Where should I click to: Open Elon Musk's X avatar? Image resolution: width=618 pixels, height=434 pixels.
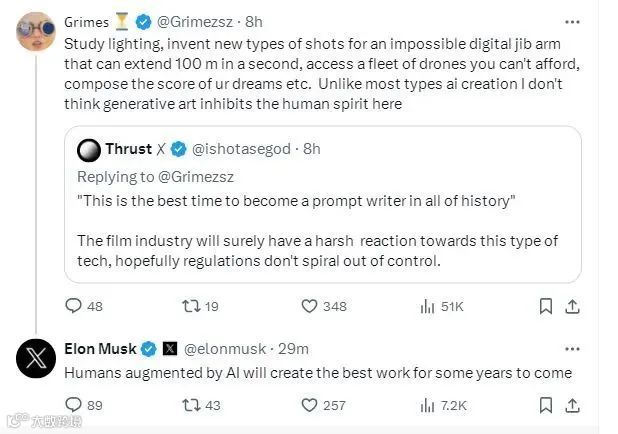36,358
